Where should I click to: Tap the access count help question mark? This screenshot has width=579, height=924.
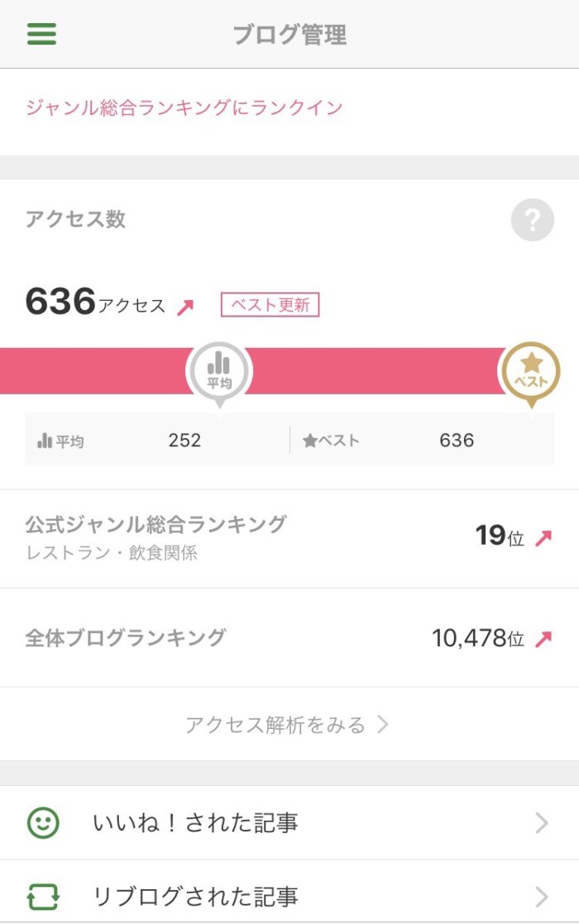point(532,220)
